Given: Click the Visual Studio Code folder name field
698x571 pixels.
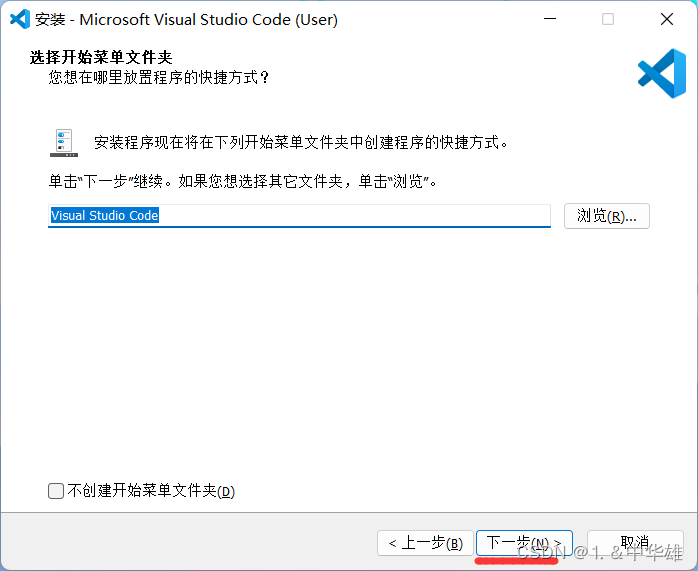Looking at the screenshot, I should point(299,216).
